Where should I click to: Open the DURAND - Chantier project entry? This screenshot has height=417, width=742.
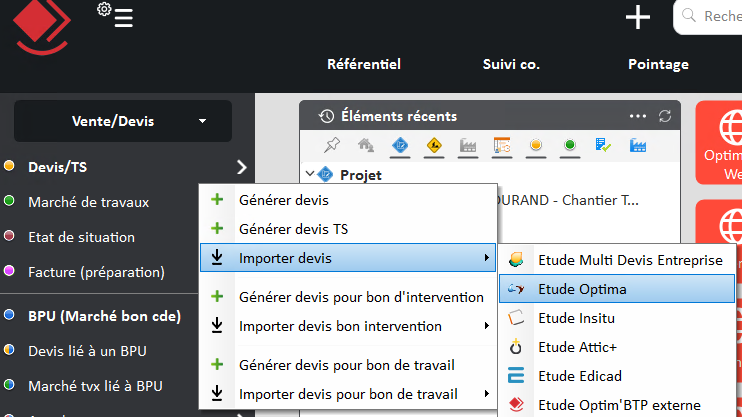(567, 200)
